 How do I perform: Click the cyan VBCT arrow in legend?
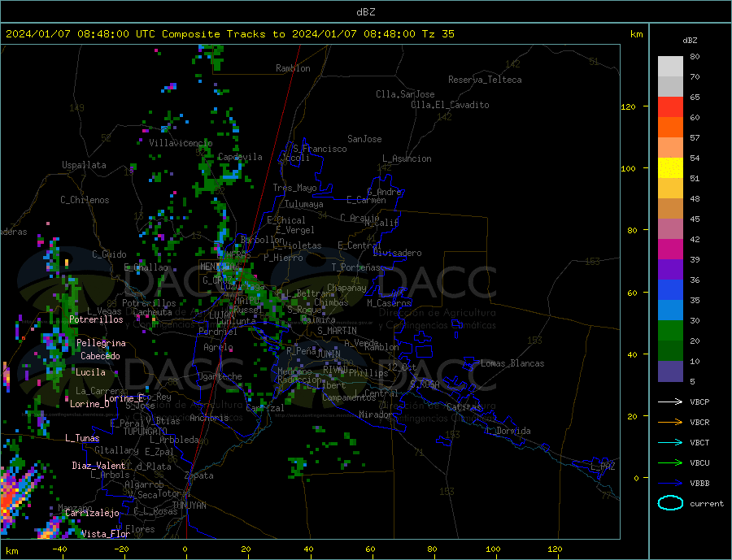(x=670, y=442)
